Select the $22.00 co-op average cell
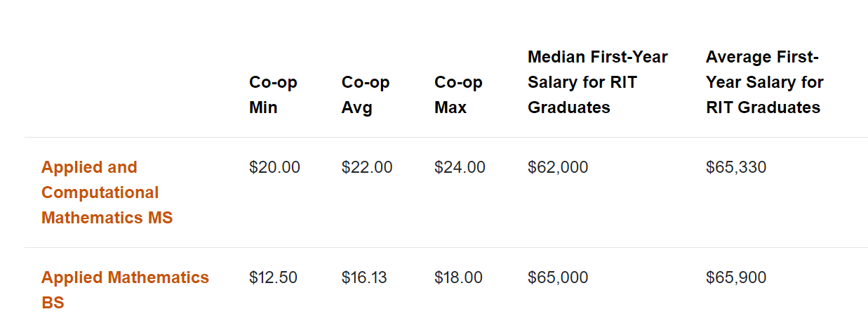Image resolution: width=868 pixels, height=321 pixels. click(x=367, y=167)
